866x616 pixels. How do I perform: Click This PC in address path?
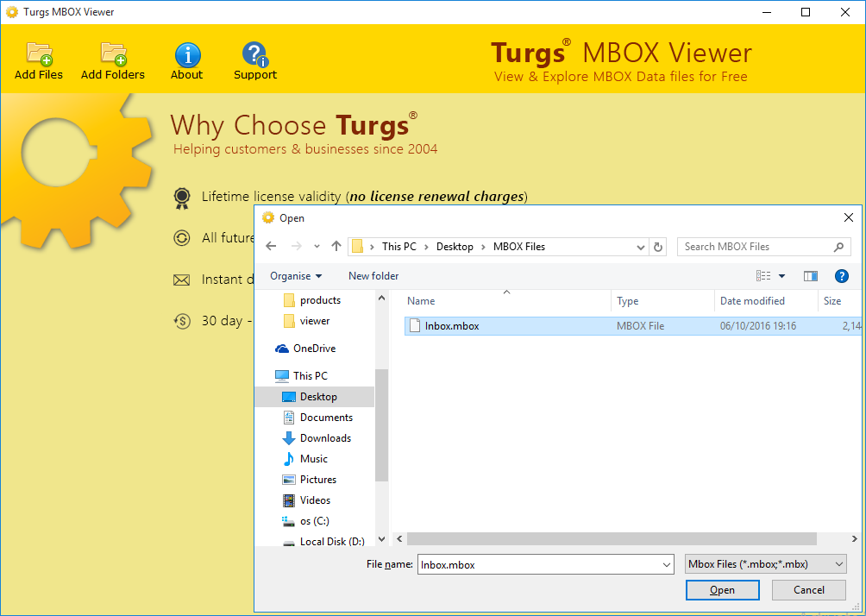coord(398,247)
